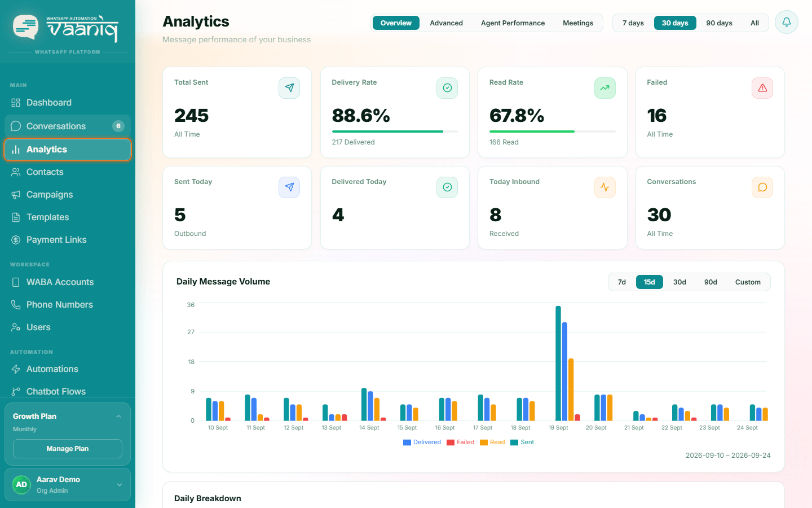Toggle Read series in chart legend
Screen dimensions: 812x508
[x=492, y=443]
